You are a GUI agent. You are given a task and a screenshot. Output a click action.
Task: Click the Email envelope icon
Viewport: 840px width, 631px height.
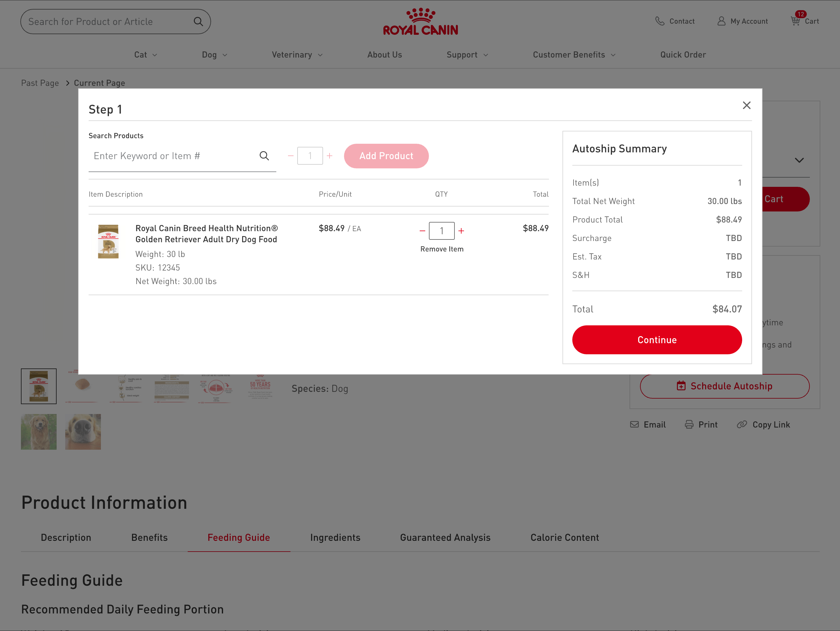[634, 424]
